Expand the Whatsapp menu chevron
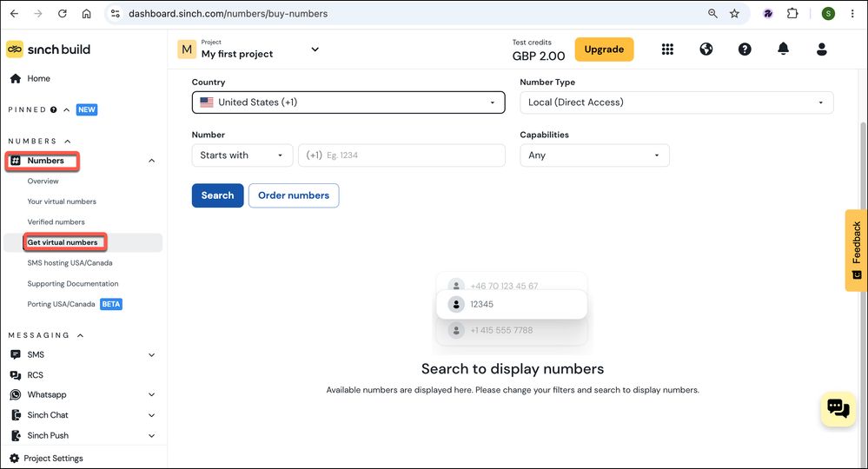The image size is (868, 469). [x=152, y=395]
